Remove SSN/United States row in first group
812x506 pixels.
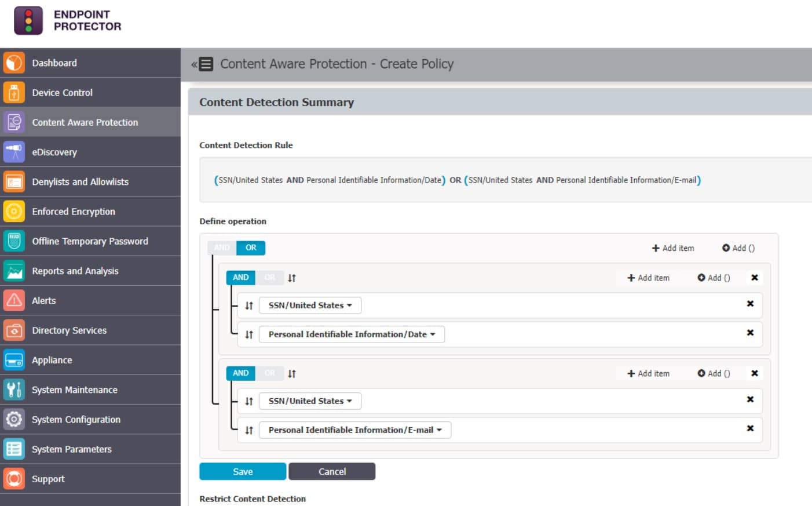[750, 304]
